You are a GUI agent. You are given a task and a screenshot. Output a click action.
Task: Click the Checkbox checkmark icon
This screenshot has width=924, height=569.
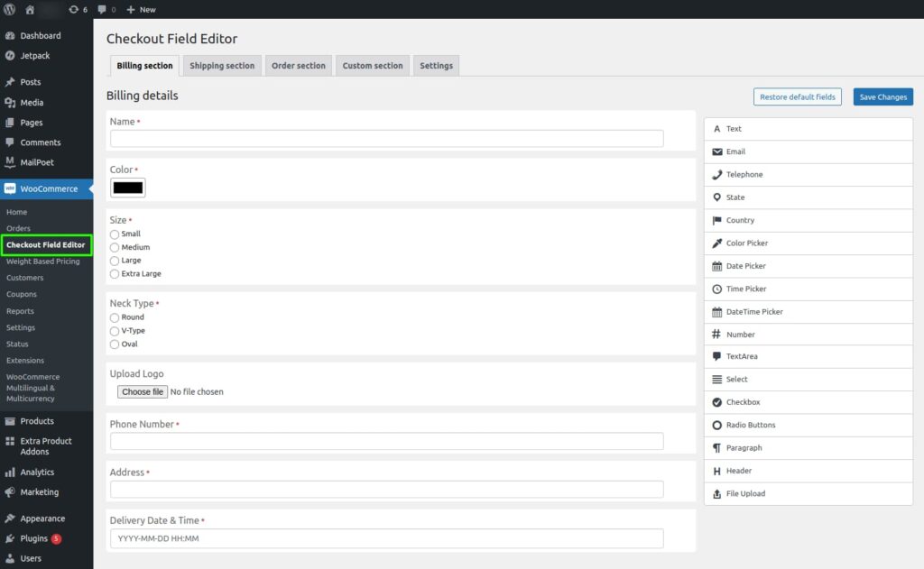pyautogui.click(x=716, y=402)
